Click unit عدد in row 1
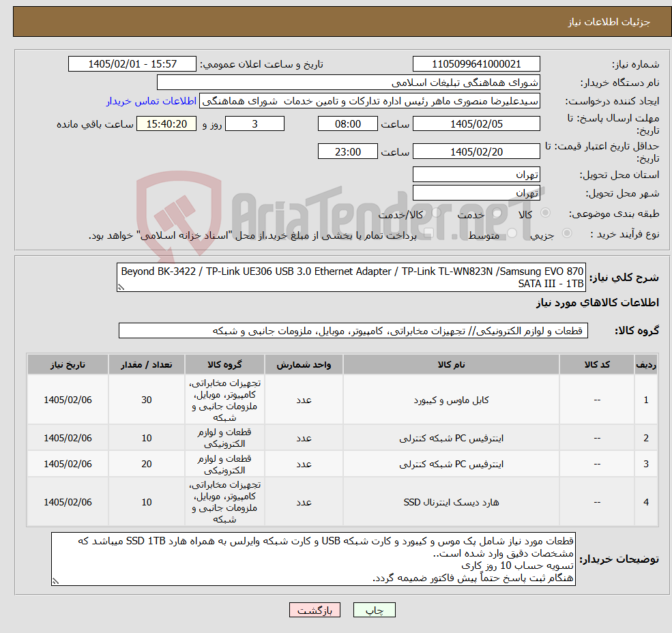 coord(304,400)
